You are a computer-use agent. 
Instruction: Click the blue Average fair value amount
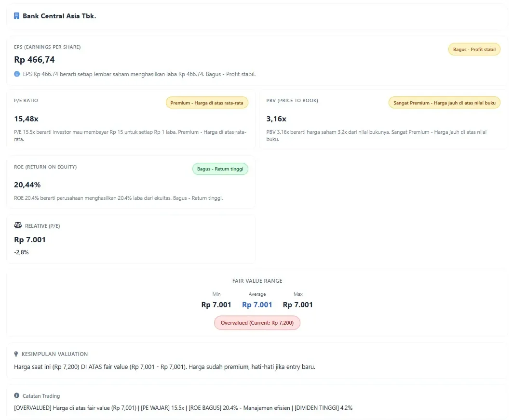click(x=257, y=305)
